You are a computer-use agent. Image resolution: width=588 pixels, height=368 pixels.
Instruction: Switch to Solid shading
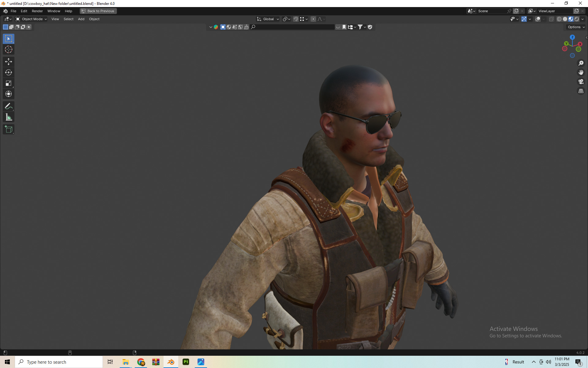coord(565,19)
